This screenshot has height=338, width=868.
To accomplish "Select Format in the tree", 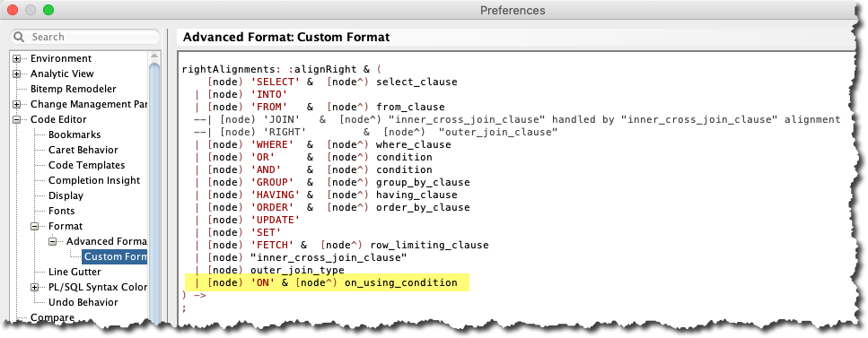I will click(66, 226).
